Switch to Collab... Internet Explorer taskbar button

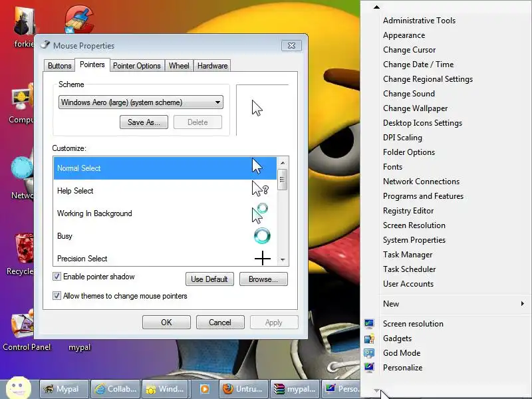[x=116, y=389]
